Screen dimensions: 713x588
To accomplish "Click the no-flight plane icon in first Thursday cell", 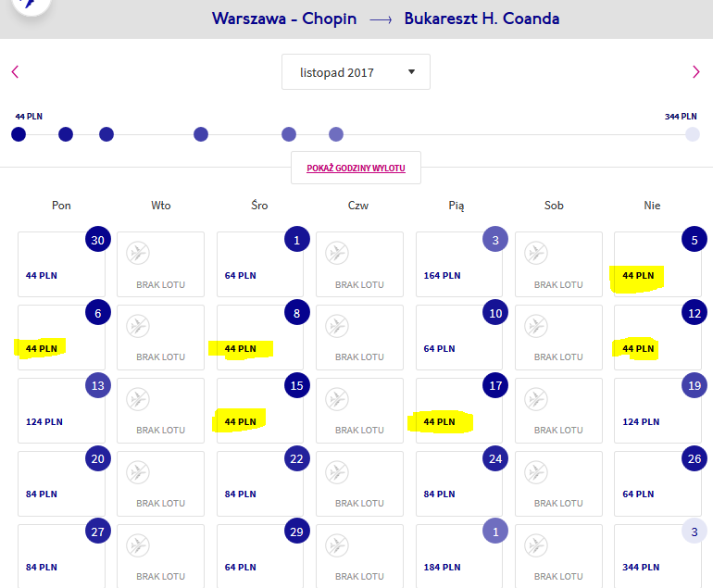I will pos(337,253).
